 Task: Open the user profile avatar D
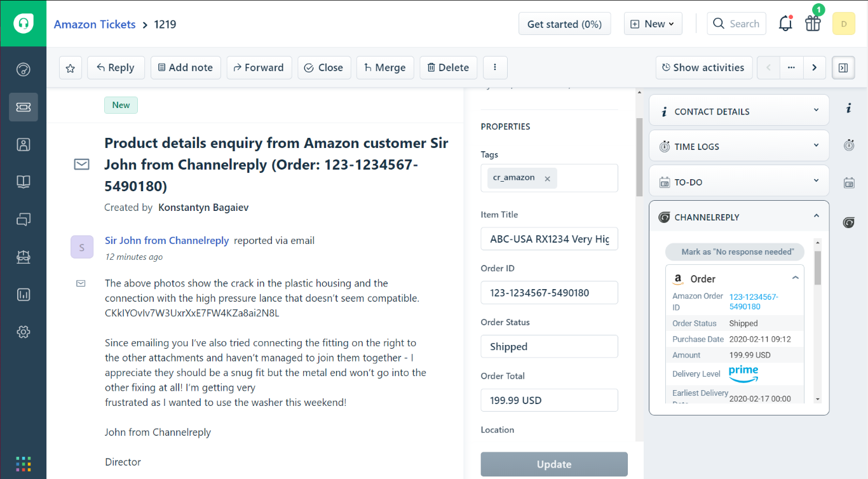tap(844, 24)
